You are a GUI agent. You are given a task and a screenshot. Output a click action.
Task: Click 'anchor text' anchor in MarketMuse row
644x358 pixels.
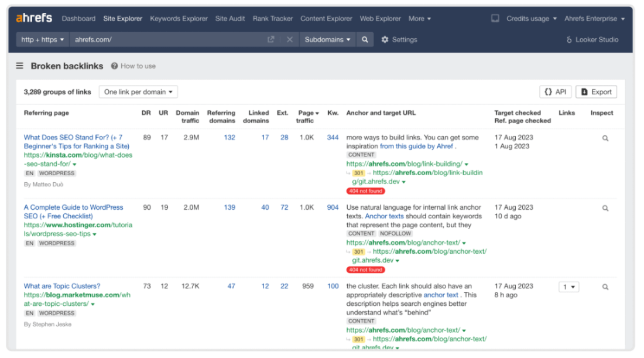click(x=441, y=295)
